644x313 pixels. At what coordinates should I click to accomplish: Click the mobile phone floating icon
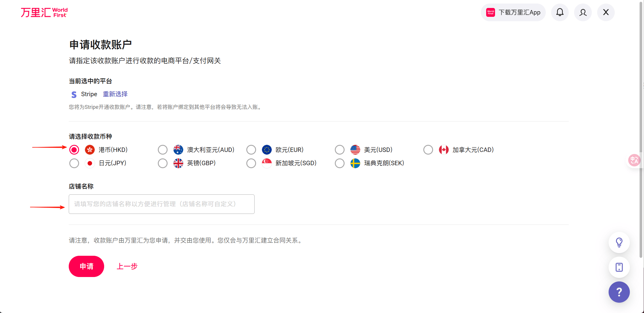pos(619,267)
